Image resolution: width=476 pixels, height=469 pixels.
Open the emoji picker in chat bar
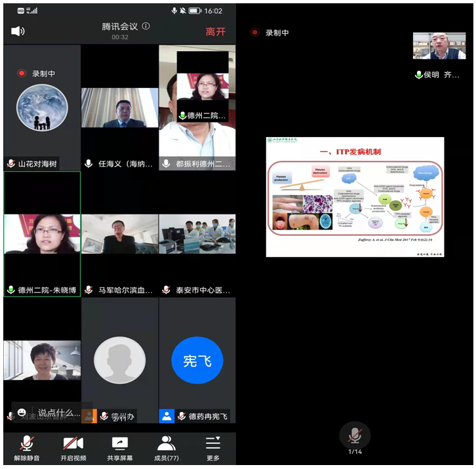point(22,413)
